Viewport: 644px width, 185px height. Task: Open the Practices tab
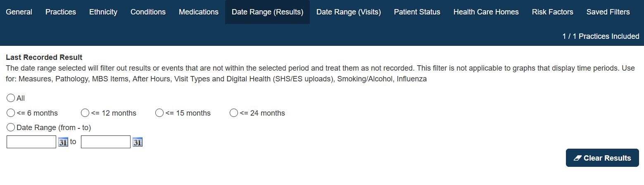click(61, 12)
